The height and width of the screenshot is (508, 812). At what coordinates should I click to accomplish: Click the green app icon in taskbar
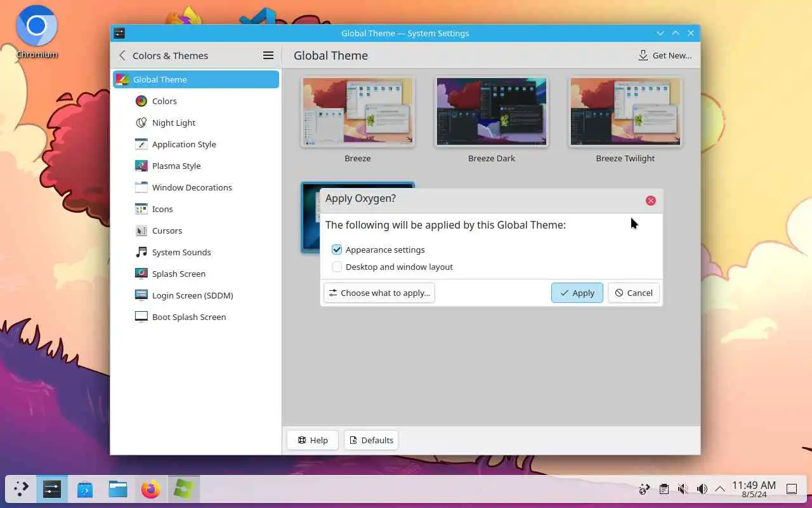coord(184,489)
